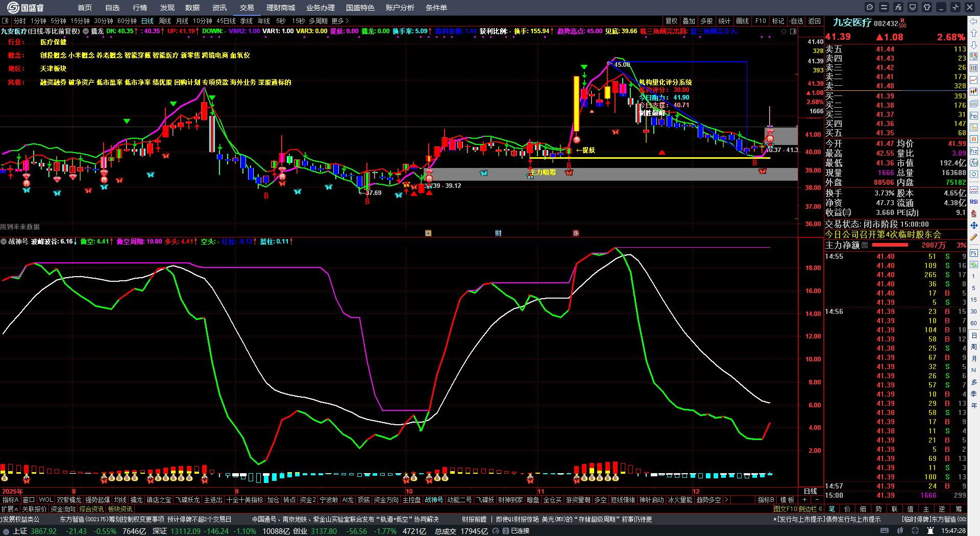This screenshot has width=980, height=536.
Task: Toggle the left panel icon before 分时
Action: [x=5, y=21]
